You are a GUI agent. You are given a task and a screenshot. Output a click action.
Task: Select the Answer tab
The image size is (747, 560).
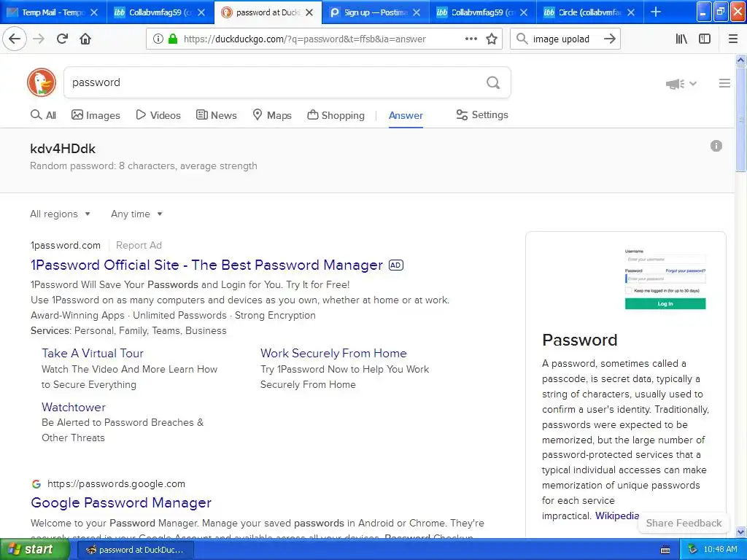click(406, 115)
